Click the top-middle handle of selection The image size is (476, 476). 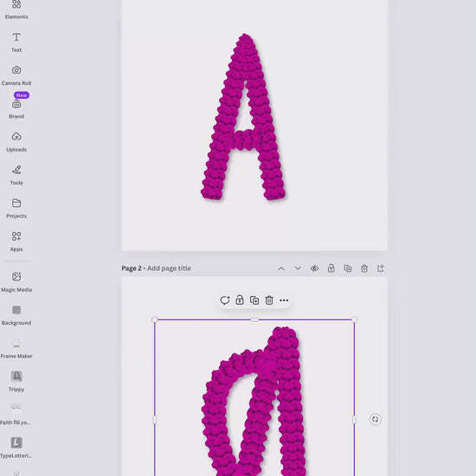(254, 319)
